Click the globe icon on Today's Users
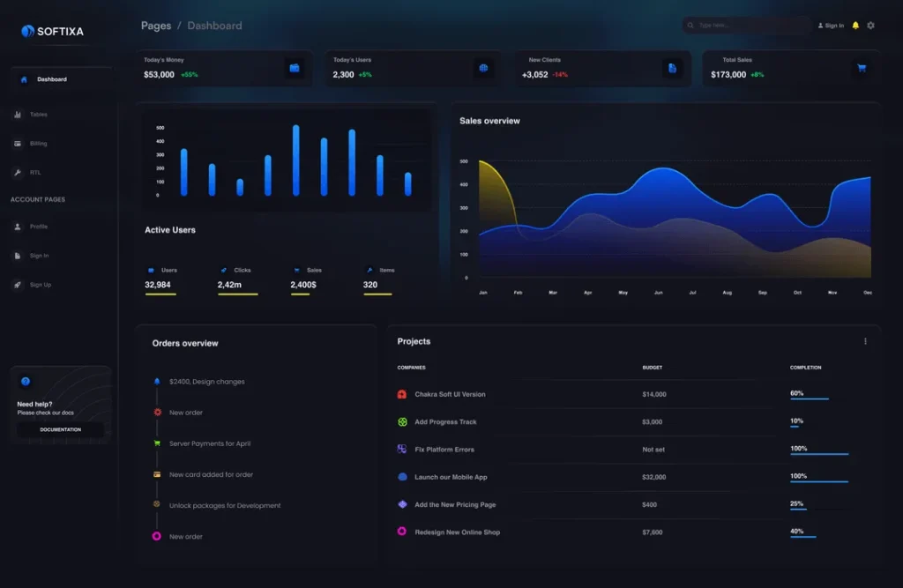Viewport: 903px width, 588px height. point(483,68)
